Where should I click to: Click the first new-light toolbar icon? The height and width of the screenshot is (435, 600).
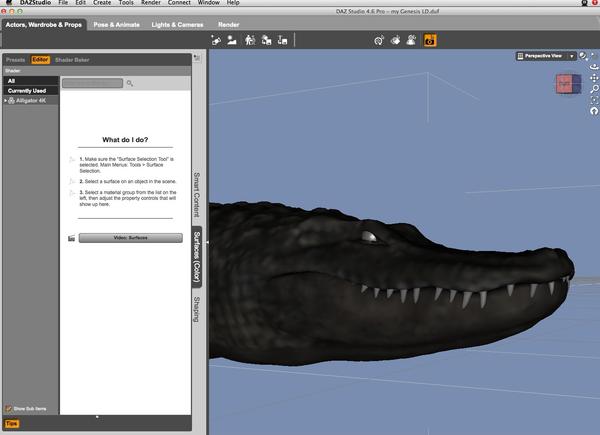point(216,40)
